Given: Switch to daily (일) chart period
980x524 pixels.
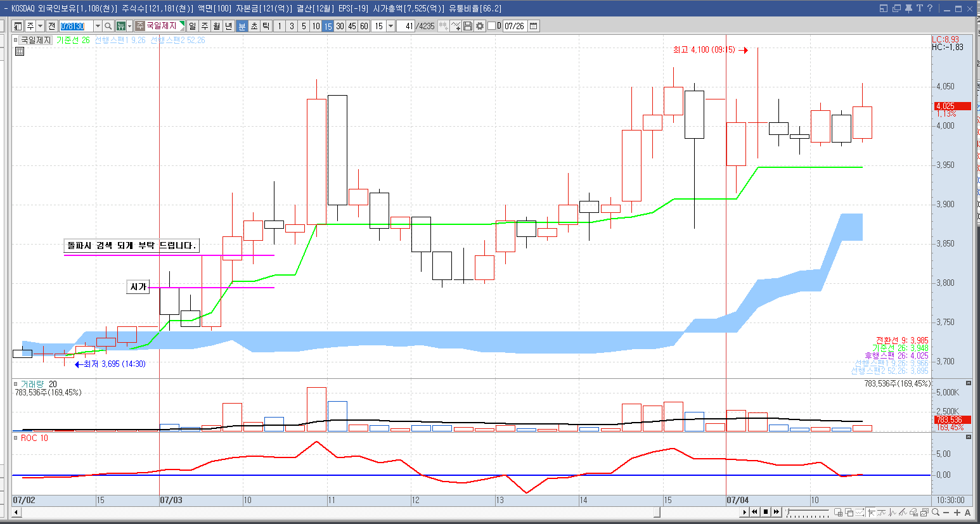Looking at the screenshot, I should [193, 26].
